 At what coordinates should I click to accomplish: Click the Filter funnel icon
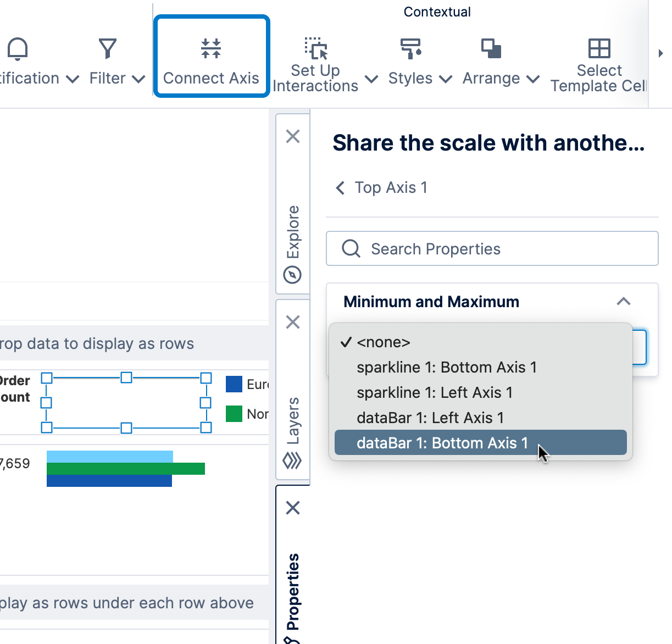(x=107, y=48)
